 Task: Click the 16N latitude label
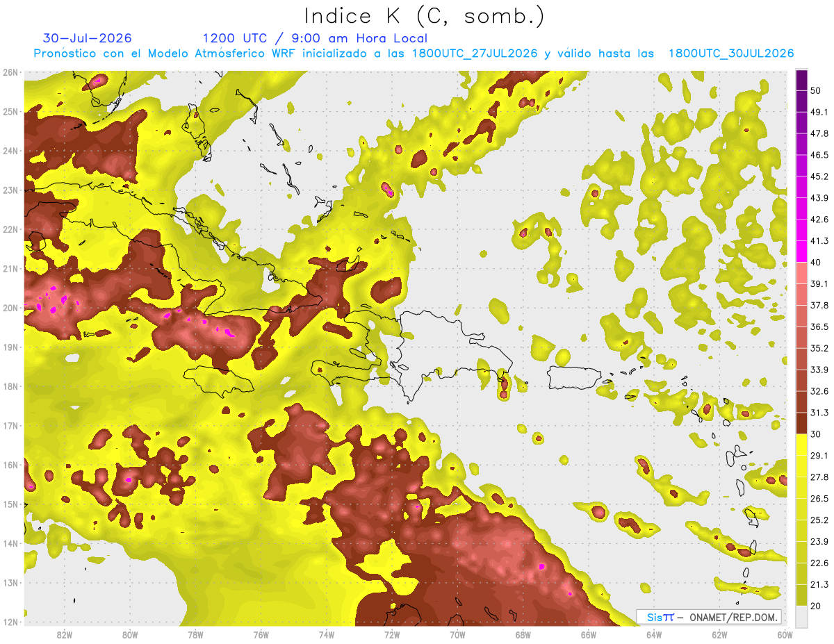10,465
